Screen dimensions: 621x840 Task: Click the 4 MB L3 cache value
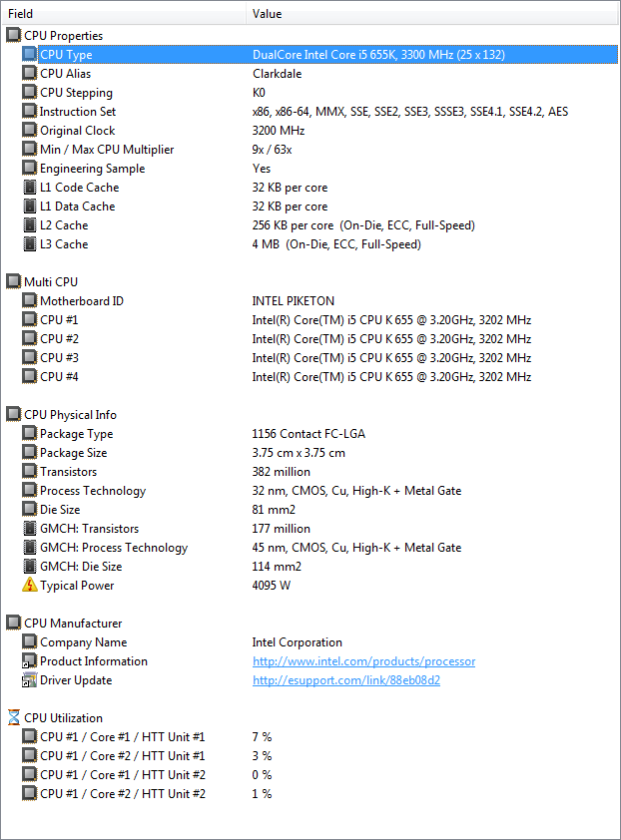click(x=336, y=244)
